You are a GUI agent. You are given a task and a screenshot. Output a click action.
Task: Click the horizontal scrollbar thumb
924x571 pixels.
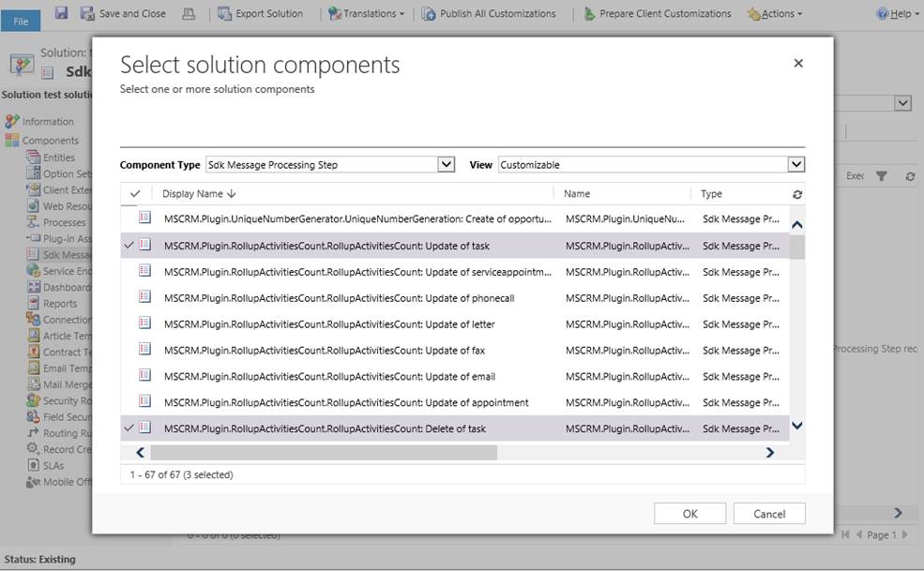click(324, 453)
